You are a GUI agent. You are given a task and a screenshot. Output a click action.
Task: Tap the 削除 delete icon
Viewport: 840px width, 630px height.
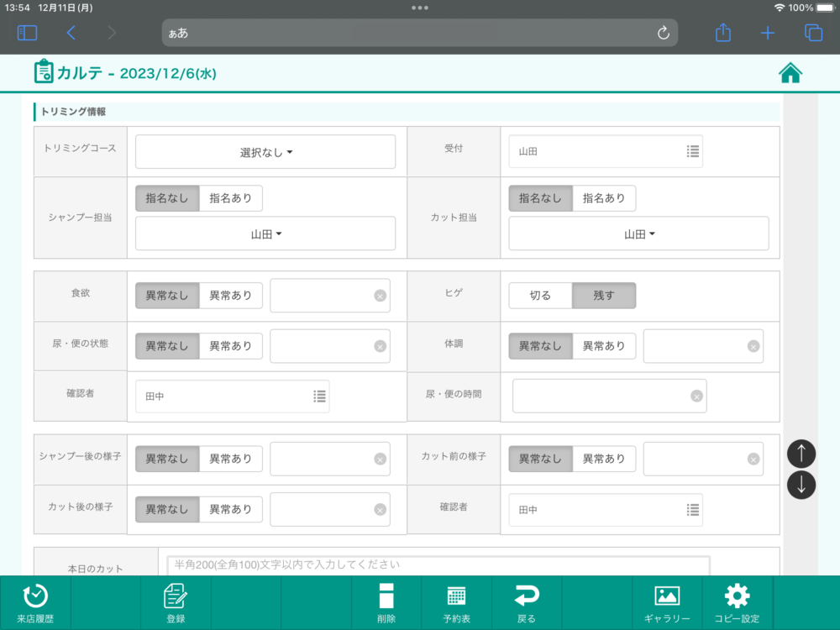point(386,602)
